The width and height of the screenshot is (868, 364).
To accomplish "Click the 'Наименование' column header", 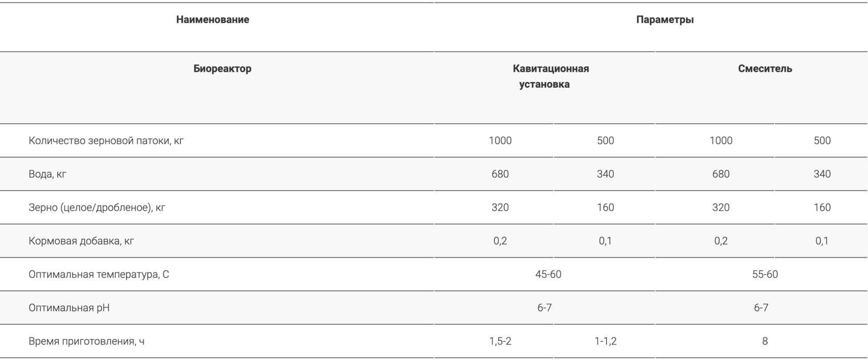I will click(x=212, y=20).
